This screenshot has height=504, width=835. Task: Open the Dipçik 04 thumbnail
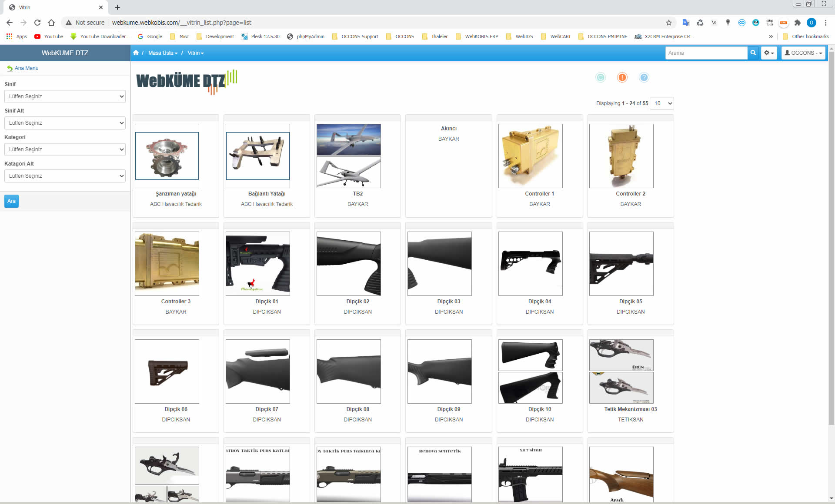(531, 264)
